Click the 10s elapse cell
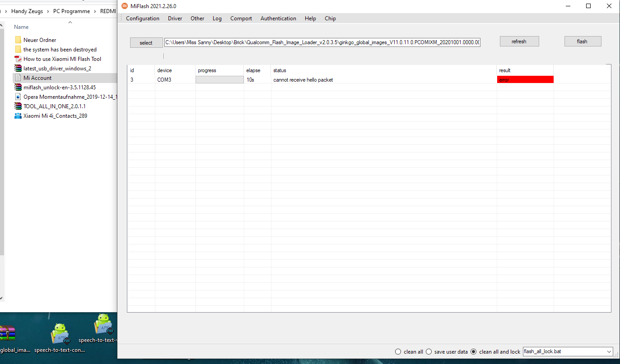Image resolution: width=620 pixels, height=364 pixels. pyautogui.click(x=251, y=80)
